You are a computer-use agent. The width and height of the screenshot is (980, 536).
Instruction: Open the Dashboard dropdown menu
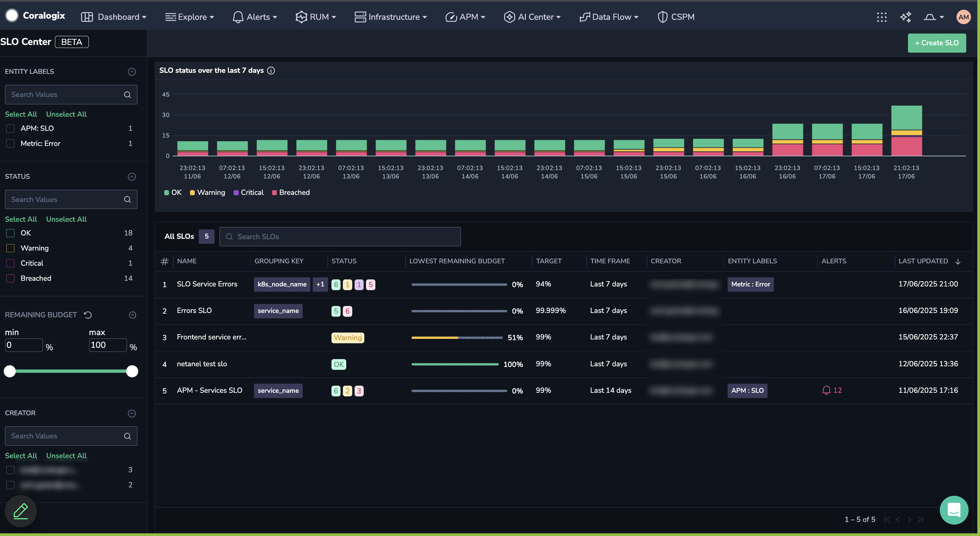click(114, 17)
